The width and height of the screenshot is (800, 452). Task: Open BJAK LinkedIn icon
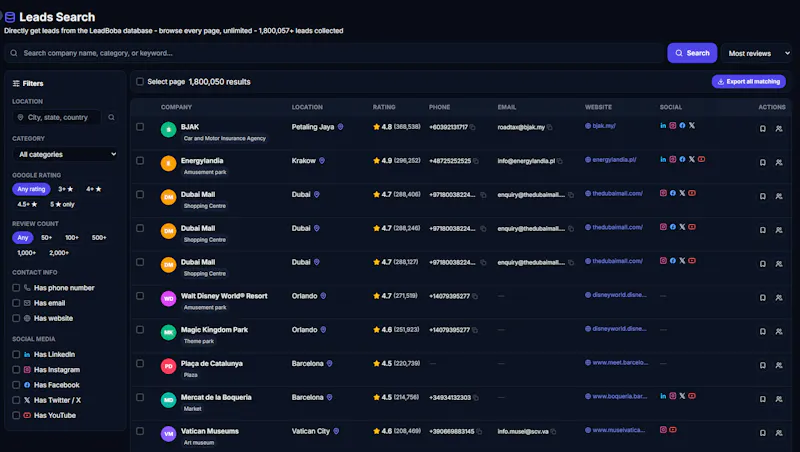point(663,125)
